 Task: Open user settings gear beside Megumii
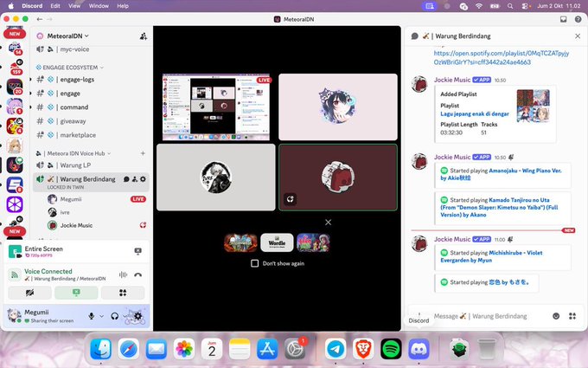coord(138,316)
